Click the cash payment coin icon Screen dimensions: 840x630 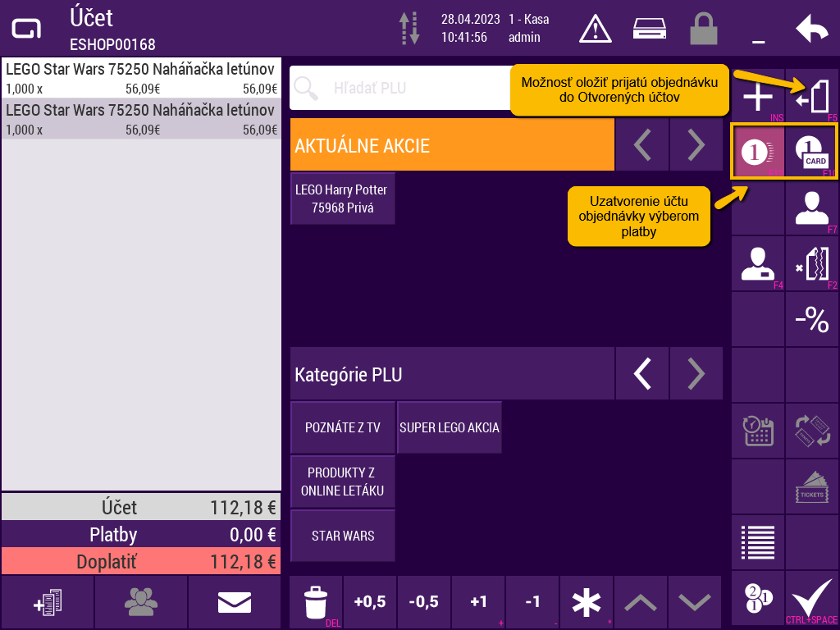tap(757, 153)
